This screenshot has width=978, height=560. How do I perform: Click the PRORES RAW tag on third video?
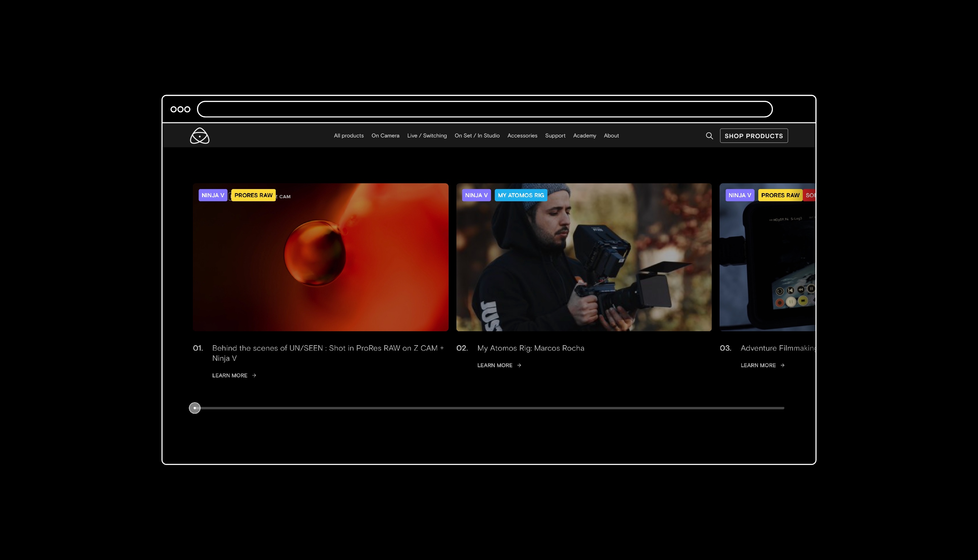point(780,195)
